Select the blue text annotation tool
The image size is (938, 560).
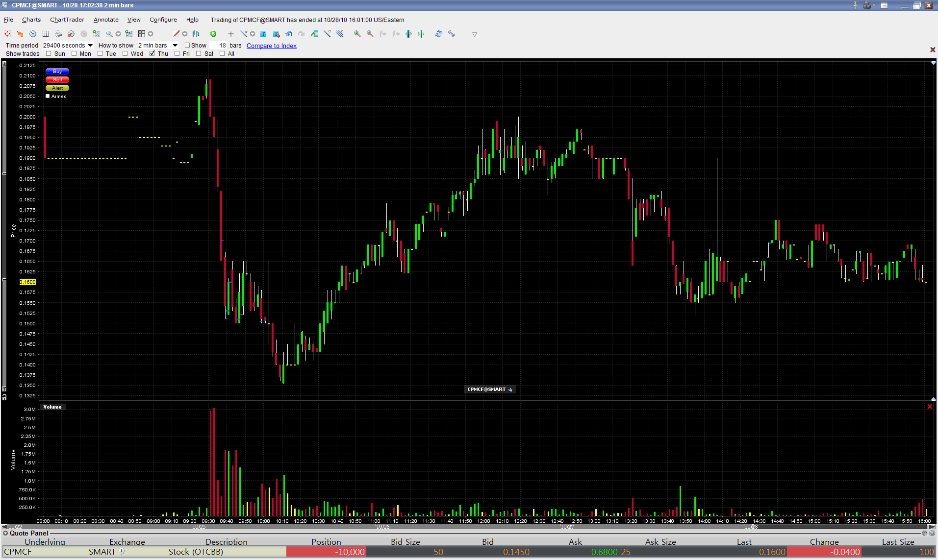[263, 34]
